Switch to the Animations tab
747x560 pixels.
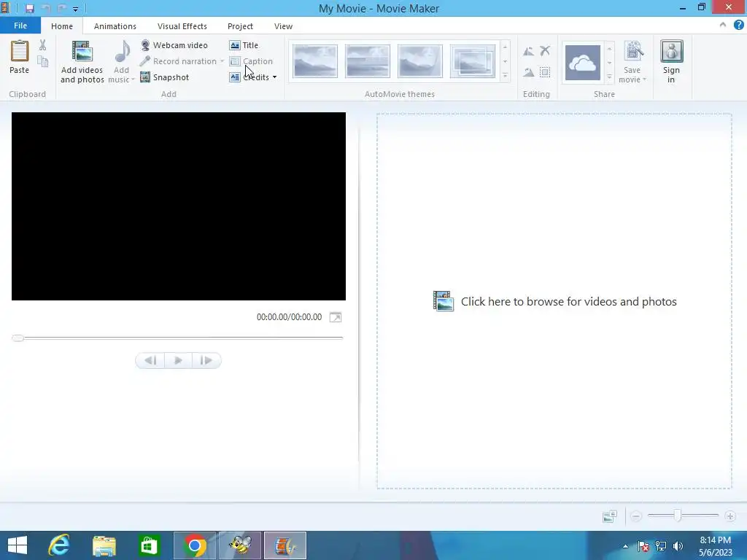(115, 26)
